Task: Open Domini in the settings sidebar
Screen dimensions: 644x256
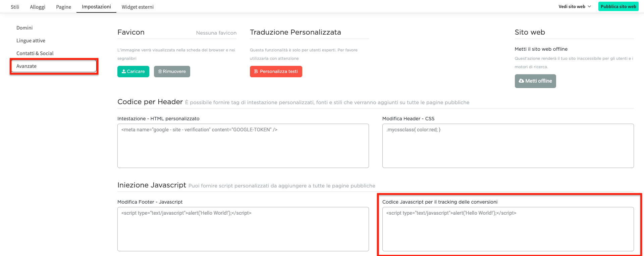Action: [x=24, y=28]
